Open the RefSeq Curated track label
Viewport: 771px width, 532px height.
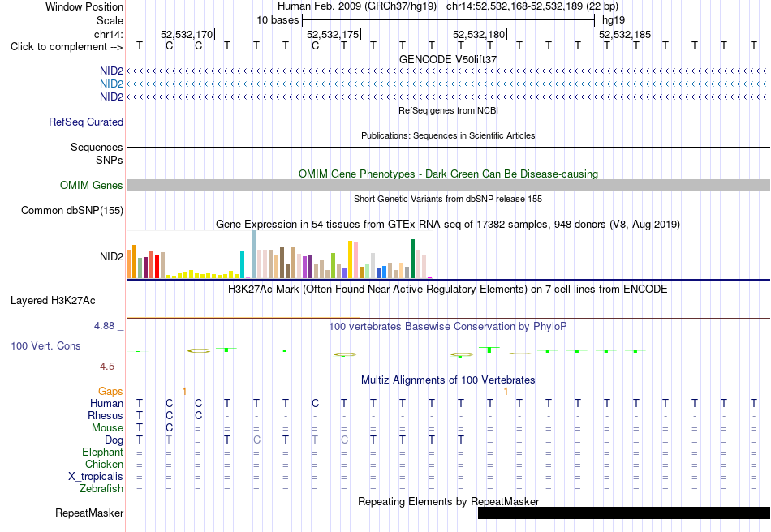coord(86,122)
